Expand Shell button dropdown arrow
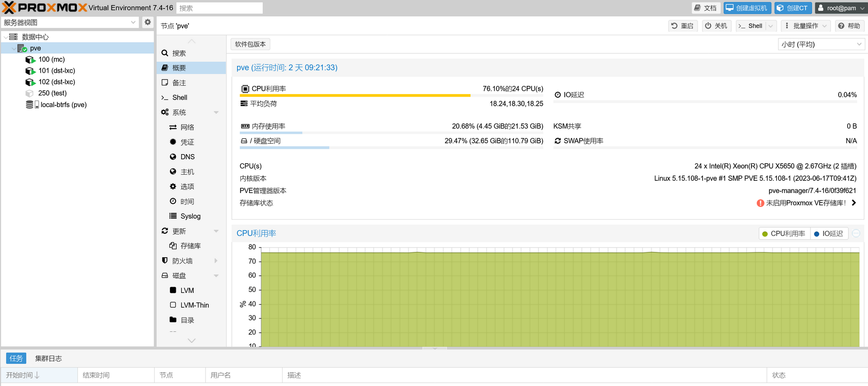The width and height of the screenshot is (868, 386). pos(771,26)
